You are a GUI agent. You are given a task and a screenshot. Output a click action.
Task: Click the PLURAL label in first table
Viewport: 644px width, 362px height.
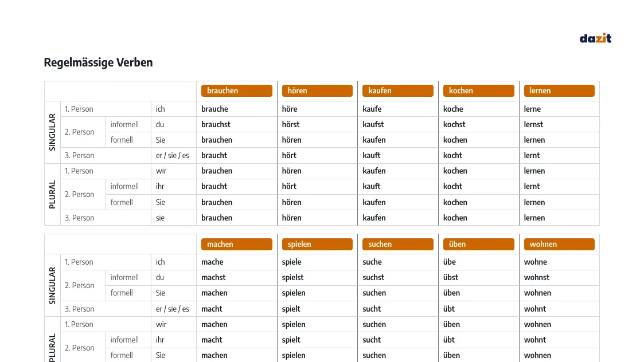point(52,195)
